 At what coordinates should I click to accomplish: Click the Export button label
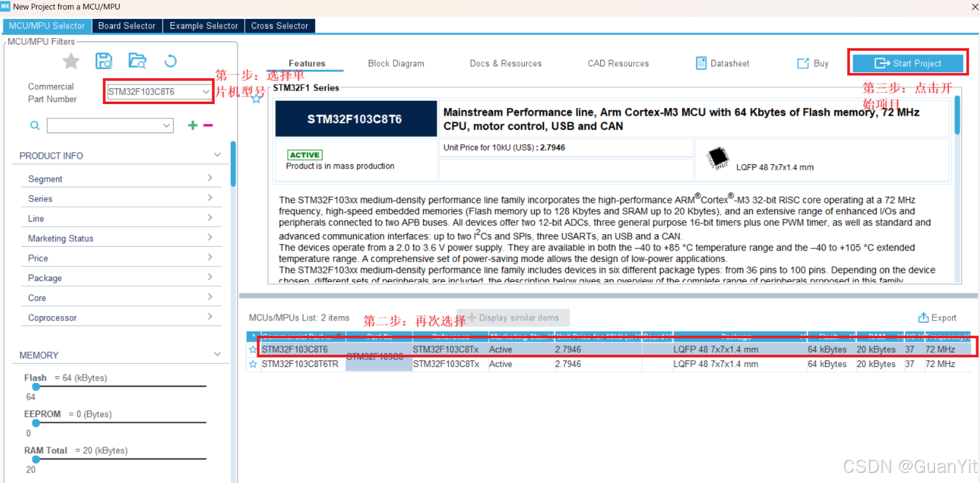pos(944,318)
